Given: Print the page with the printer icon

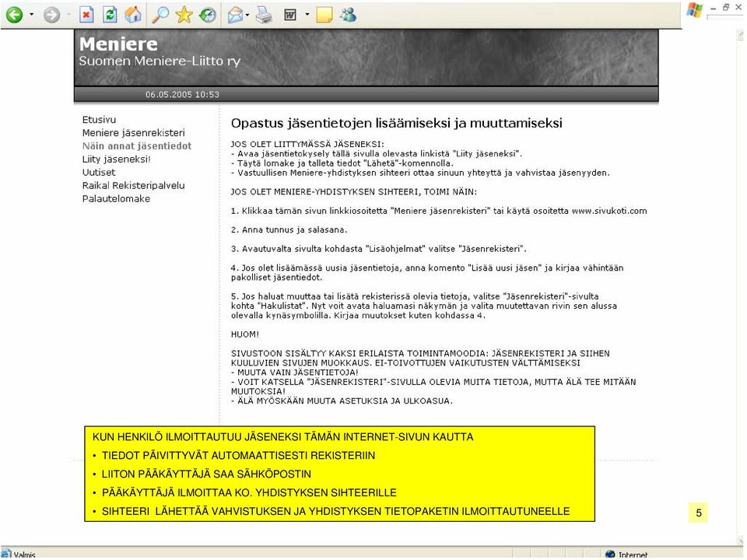Looking at the screenshot, I should point(264,16).
